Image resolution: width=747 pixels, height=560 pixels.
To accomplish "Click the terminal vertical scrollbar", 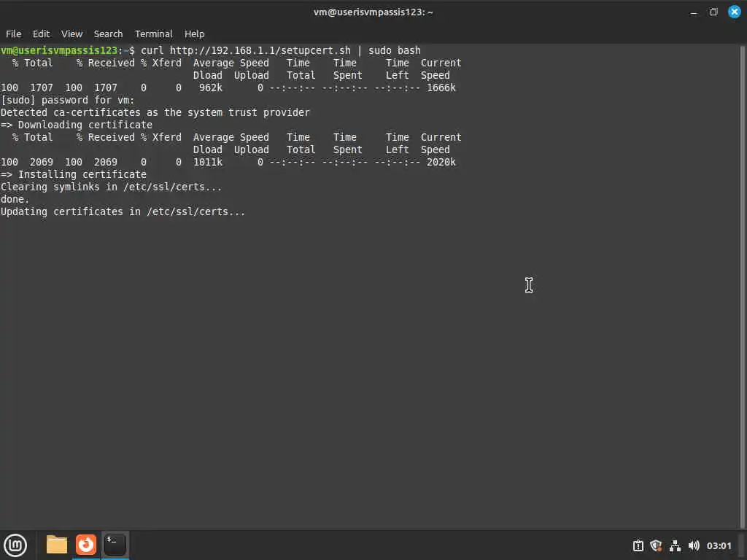I will pos(742,286).
